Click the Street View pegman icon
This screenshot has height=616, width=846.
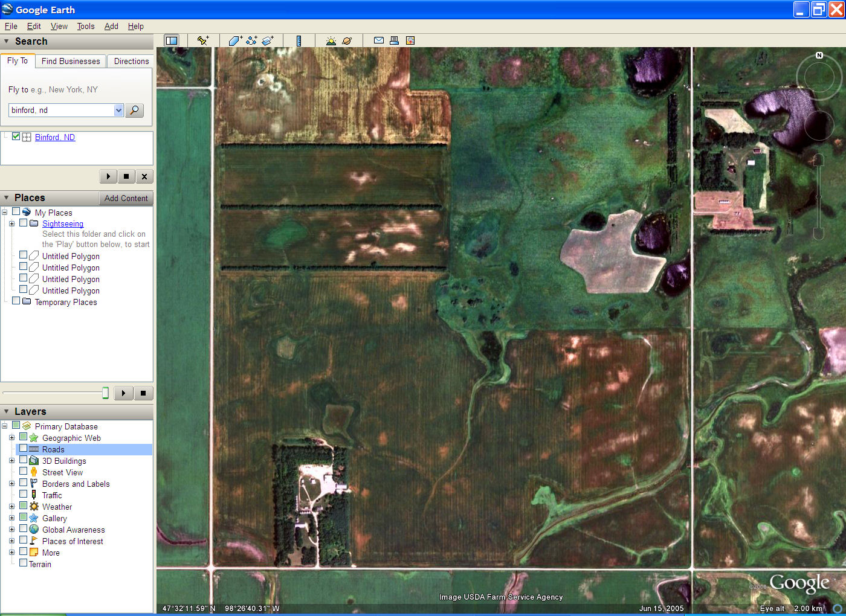(x=34, y=472)
